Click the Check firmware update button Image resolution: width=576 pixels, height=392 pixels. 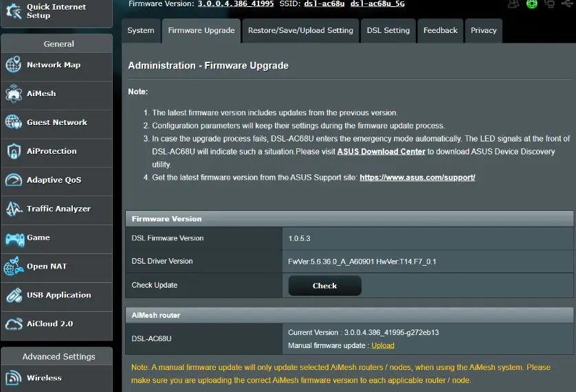tap(324, 286)
